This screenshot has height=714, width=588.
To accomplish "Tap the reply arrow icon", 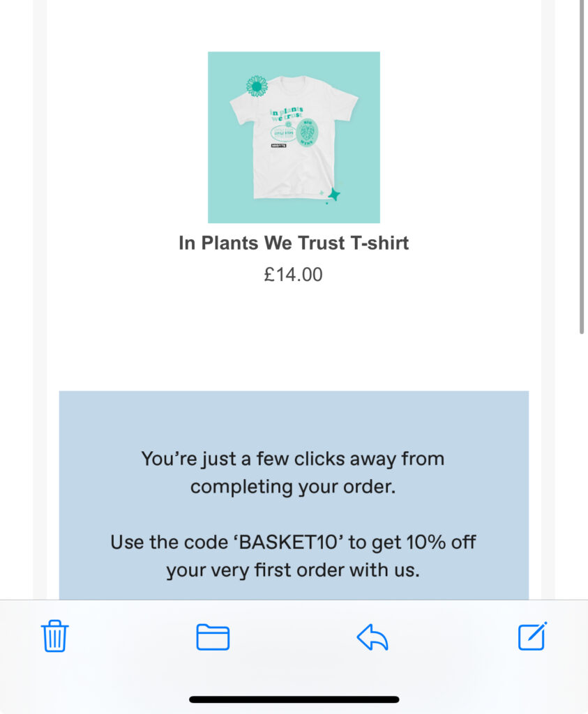I will point(372,637).
